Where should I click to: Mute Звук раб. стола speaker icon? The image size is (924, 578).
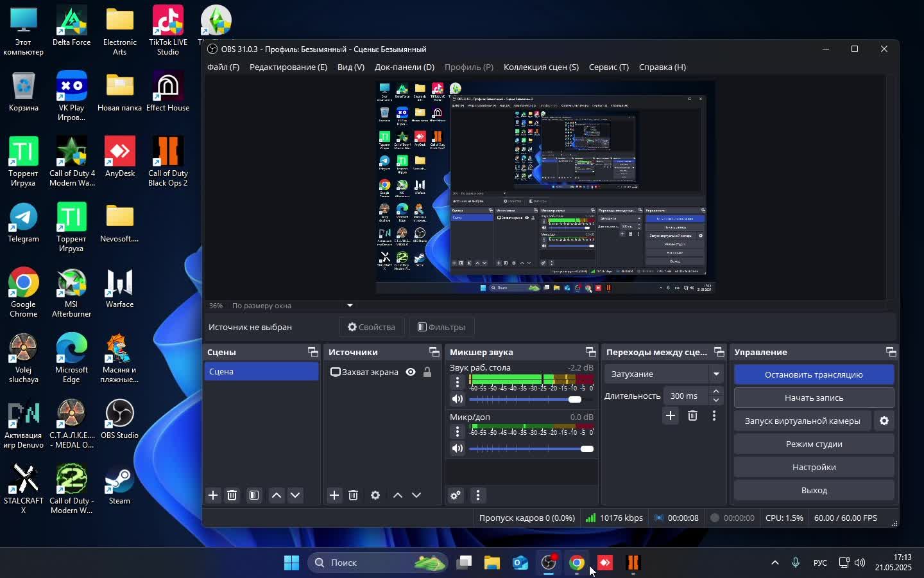point(458,399)
